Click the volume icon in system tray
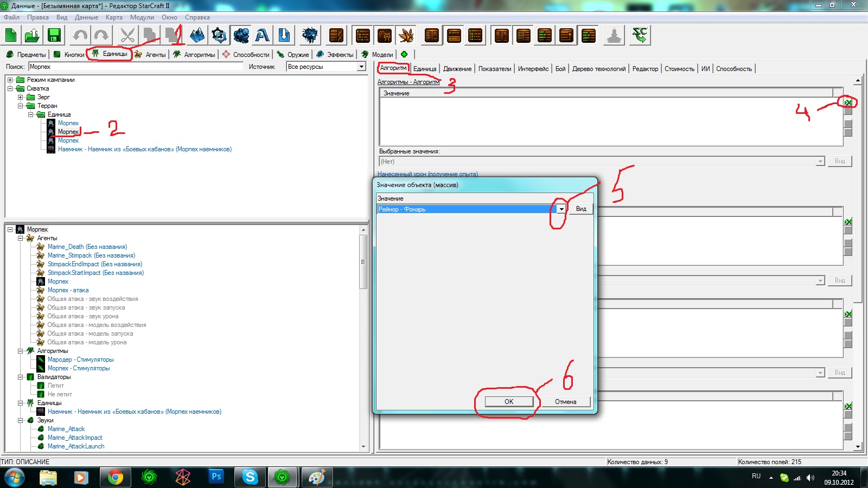The width and height of the screenshot is (868, 488). pyautogui.click(x=810, y=478)
